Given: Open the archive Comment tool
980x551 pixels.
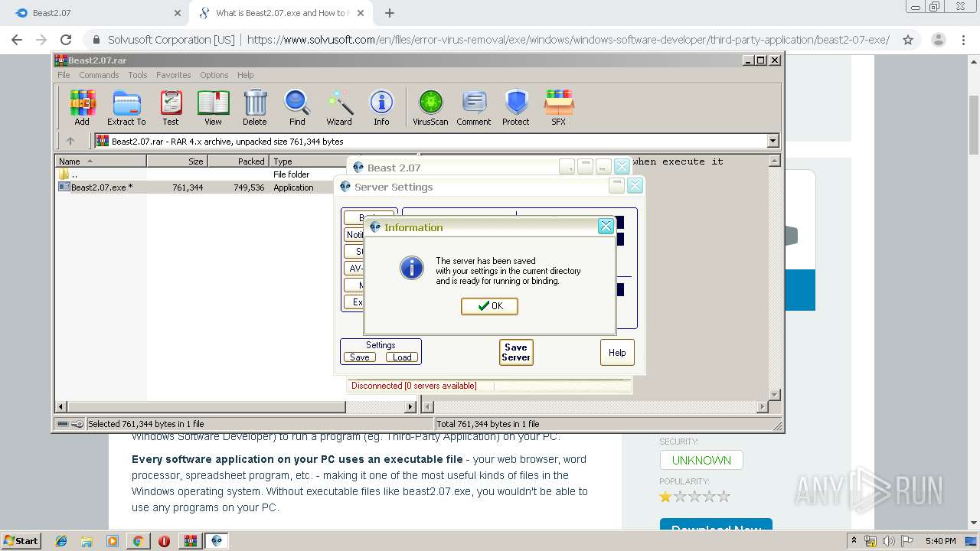Looking at the screenshot, I should (474, 107).
